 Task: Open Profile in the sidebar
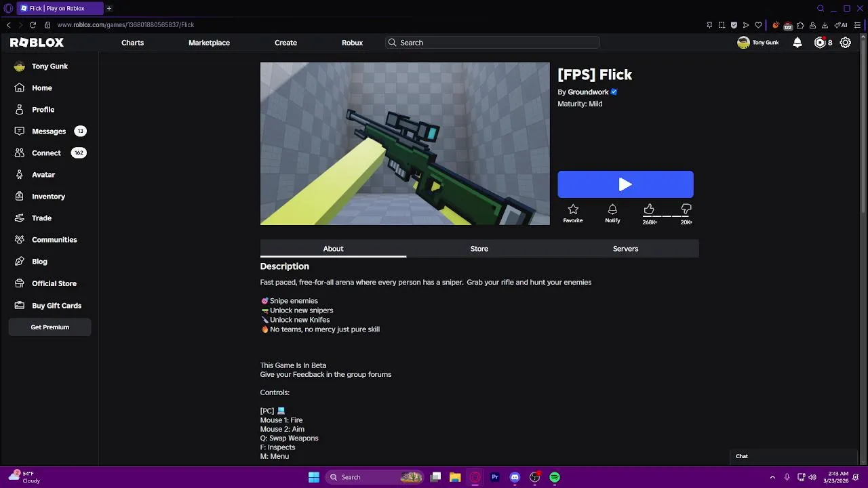pos(43,110)
